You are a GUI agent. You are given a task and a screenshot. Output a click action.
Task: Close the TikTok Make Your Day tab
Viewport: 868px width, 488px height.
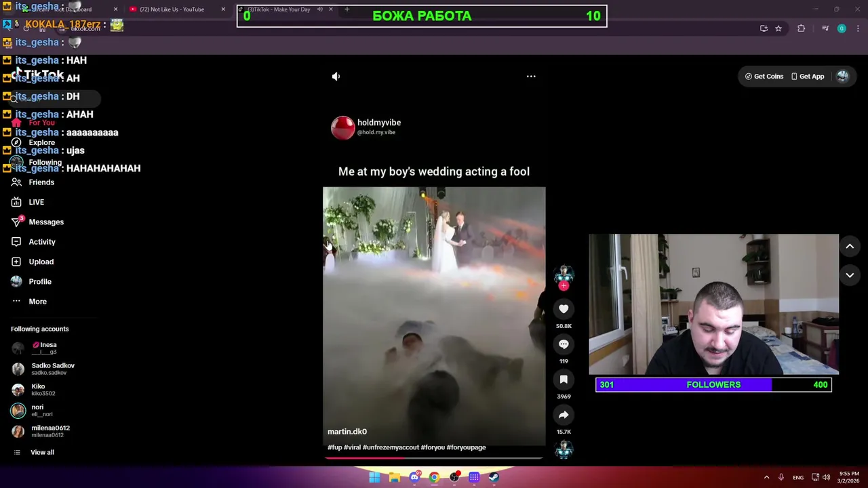pyautogui.click(x=331, y=9)
